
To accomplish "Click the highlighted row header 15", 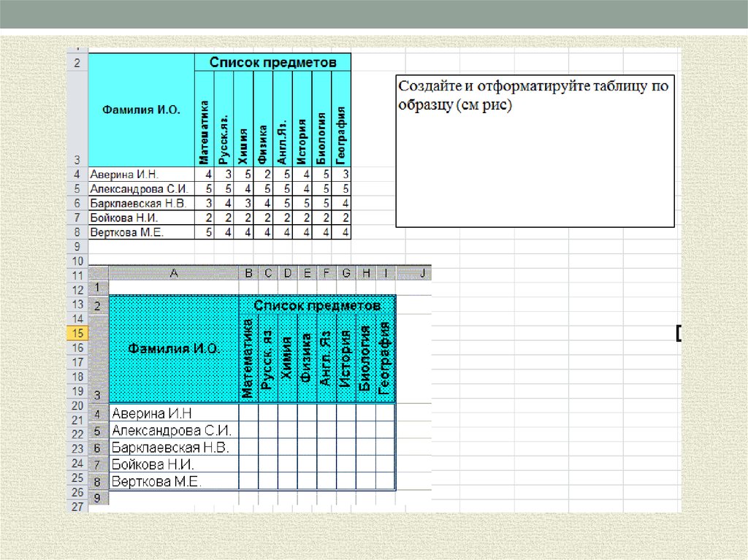I will point(77,333).
